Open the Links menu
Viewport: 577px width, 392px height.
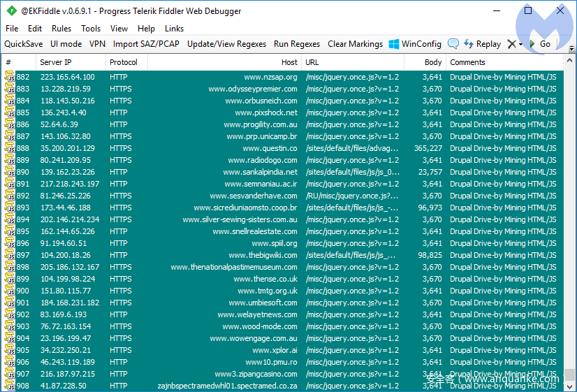click(x=174, y=29)
